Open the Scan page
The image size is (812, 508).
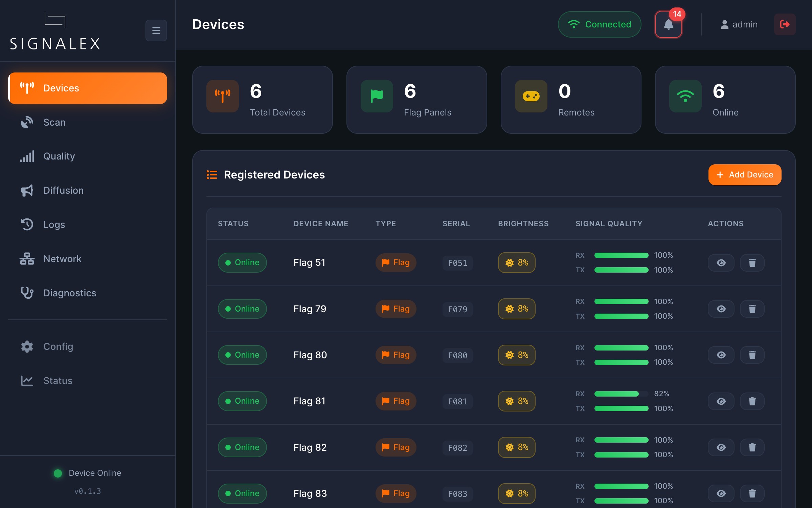click(54, 122)
